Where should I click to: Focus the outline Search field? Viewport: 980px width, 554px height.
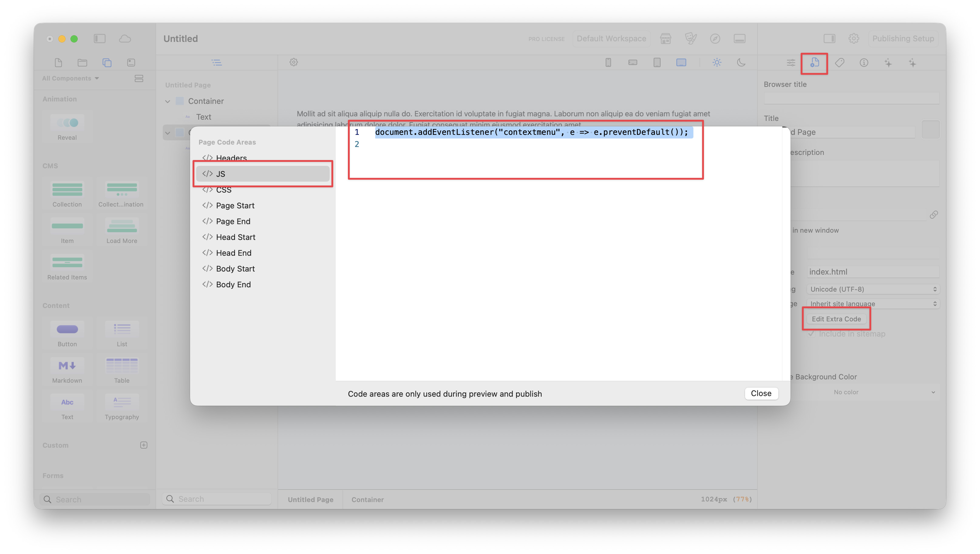217,499
